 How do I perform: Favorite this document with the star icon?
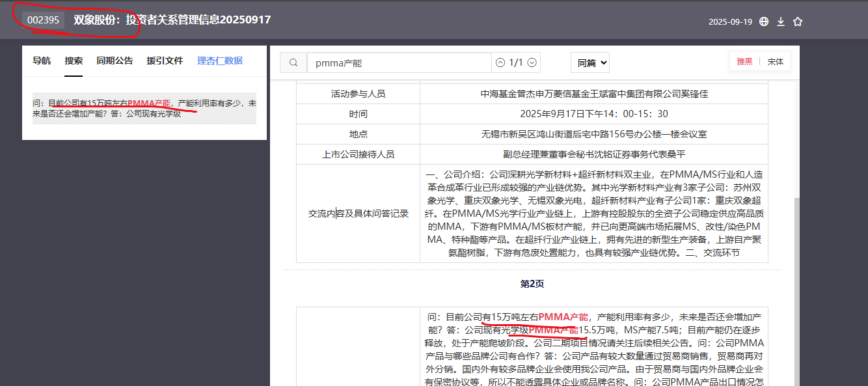point(798,21)
